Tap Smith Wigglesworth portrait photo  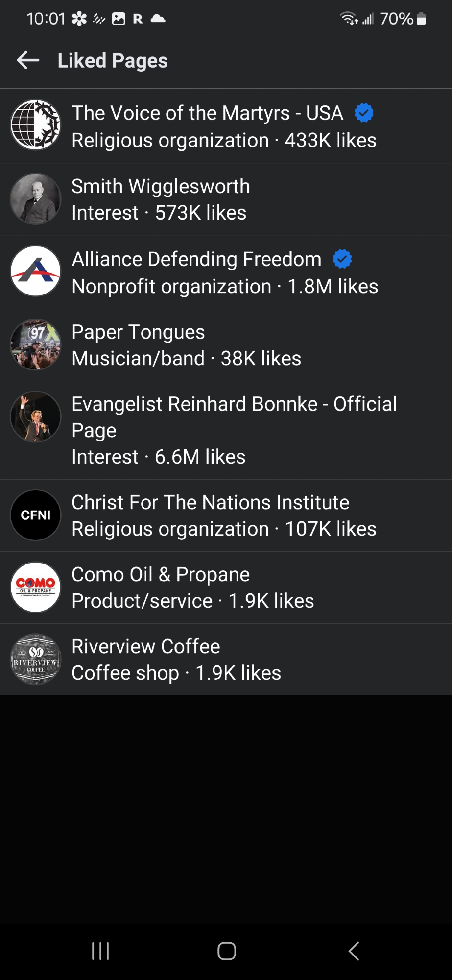[x=36, y=199]
